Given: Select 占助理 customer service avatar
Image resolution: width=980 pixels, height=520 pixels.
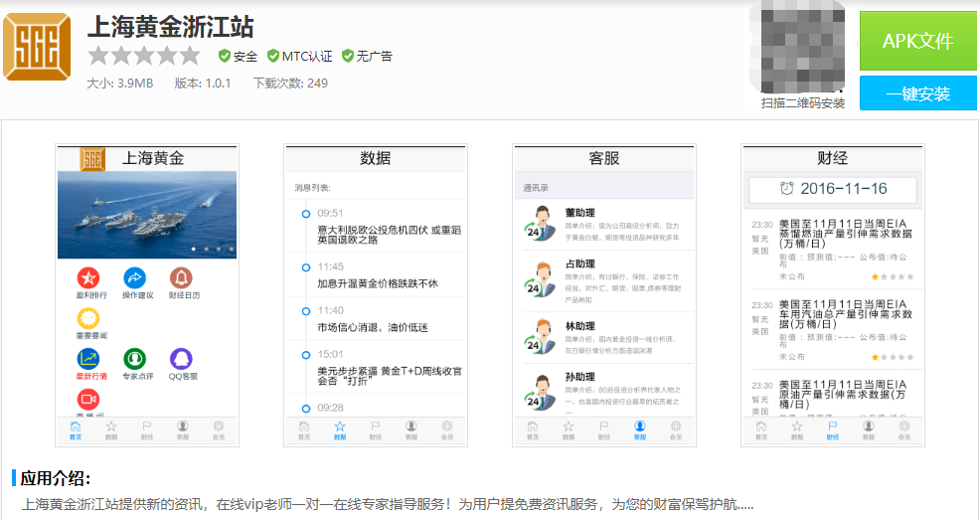Looking at the screenshot, I should coord(540,280).
